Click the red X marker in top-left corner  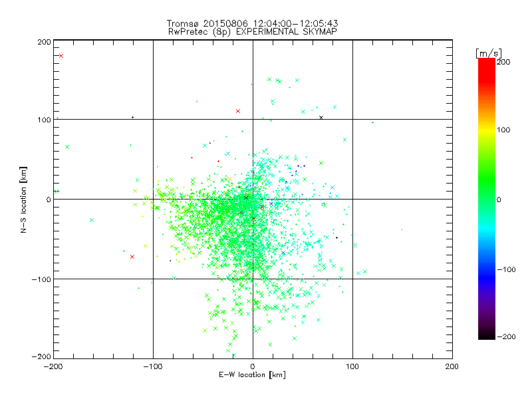[x=61, y=56]
